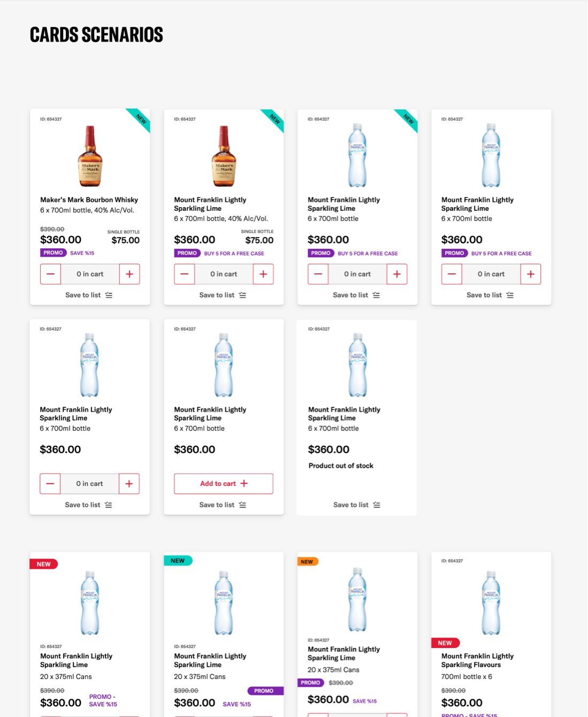This screenshot has height=717, width=588.
Task: Open the Maker's Mark bottle image on first card
Action: (x=90, y=156)
